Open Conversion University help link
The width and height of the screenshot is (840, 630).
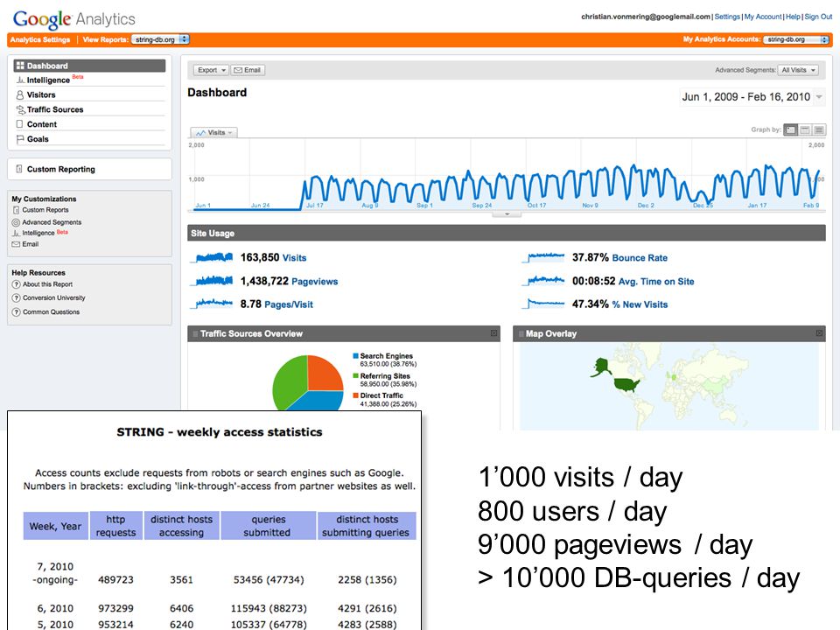pyautogui.click(x=53, y=297)
